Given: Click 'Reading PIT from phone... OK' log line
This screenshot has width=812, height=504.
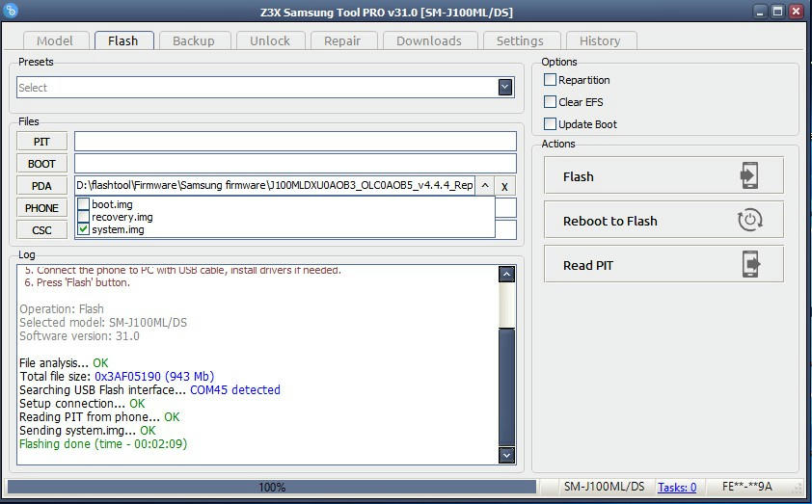Looking at the screenshot, I should pyautogui.click(x=99, y=417).
